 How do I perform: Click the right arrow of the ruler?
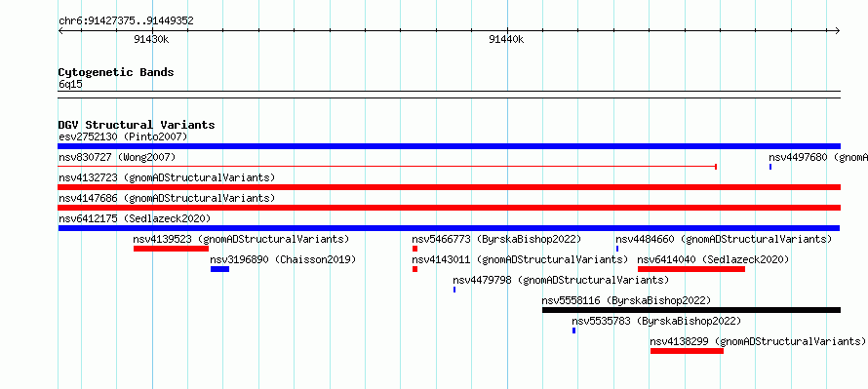837,31
